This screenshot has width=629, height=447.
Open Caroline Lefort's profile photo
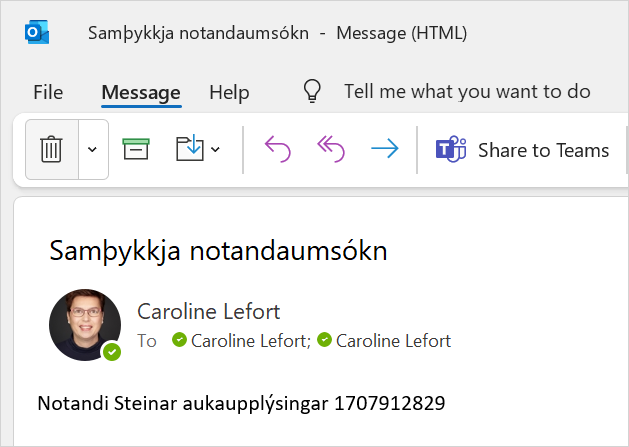click(85, 325)
